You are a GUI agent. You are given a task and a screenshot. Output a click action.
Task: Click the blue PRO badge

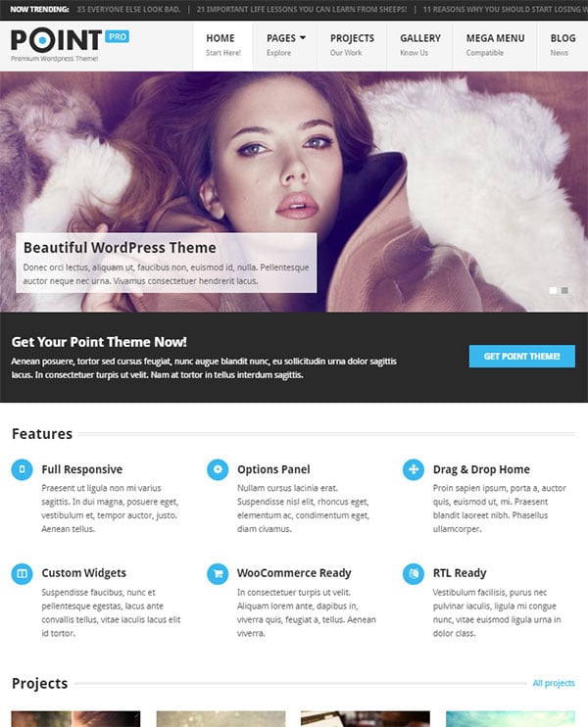point(118,36)
